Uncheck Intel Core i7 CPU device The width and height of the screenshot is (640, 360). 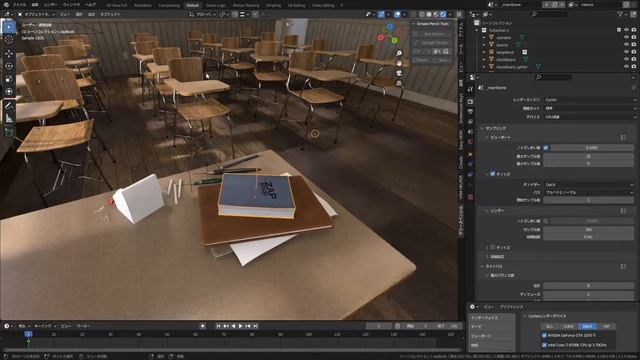(544, 345)
